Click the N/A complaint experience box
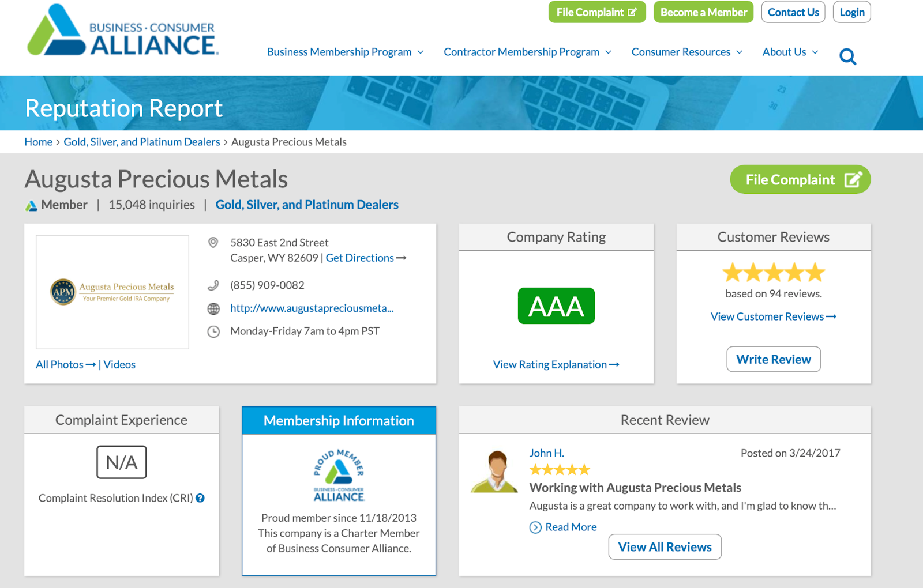This screenshot has width=923, height=588. tap(122, 462)
